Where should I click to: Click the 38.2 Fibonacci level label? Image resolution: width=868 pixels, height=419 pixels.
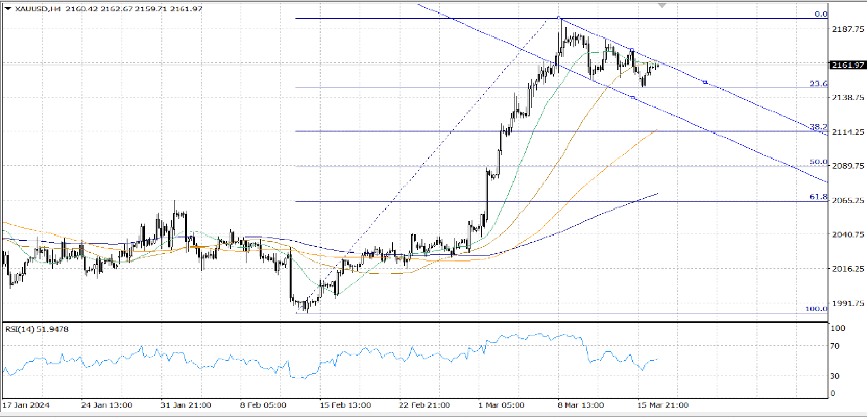[x=818, y=127]
